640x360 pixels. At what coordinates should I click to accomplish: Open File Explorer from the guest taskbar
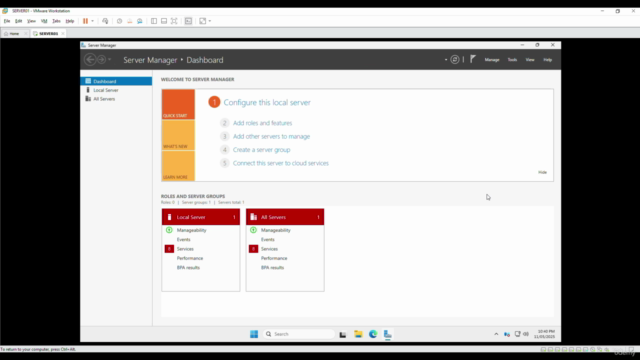click(358, 334)
